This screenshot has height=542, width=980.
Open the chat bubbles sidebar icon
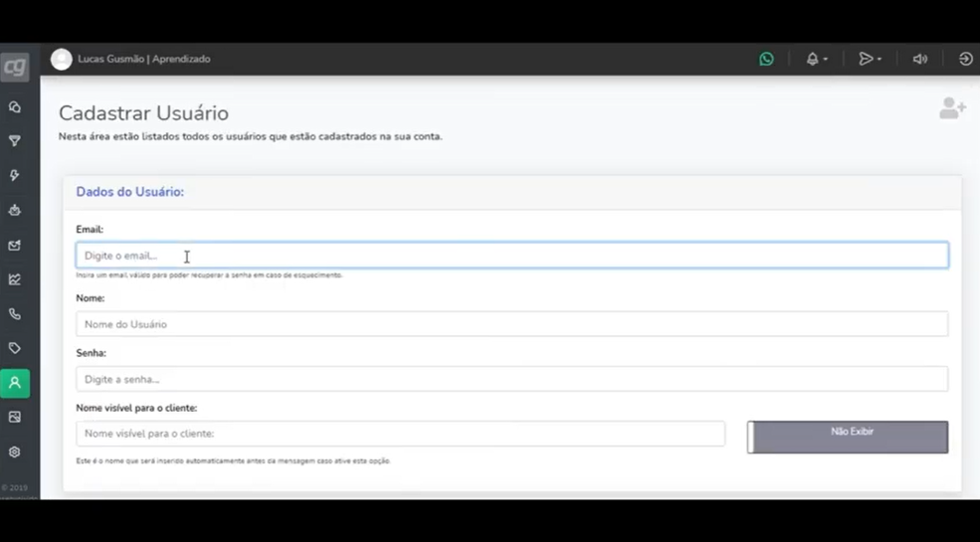14,107
